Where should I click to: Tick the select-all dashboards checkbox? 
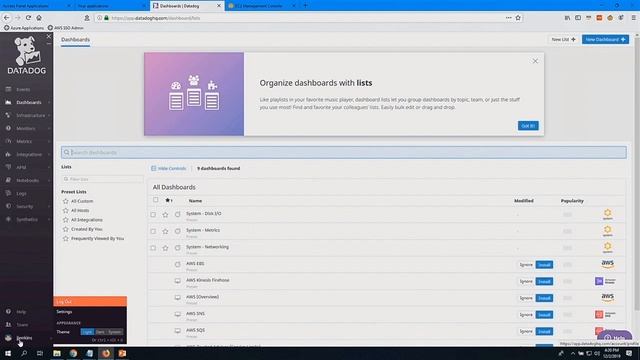click(156, 200)
